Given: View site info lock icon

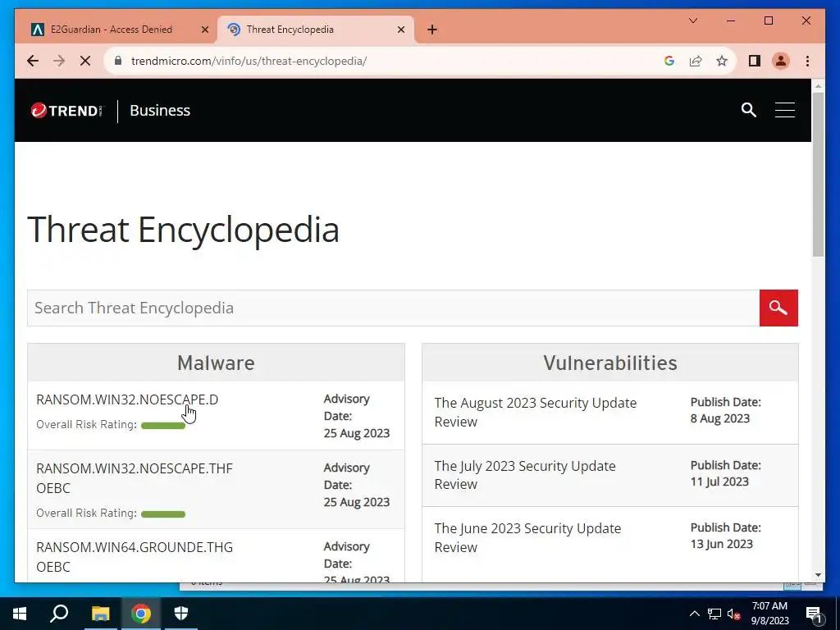Looking at the screenshot, I should tap(118, 61).
